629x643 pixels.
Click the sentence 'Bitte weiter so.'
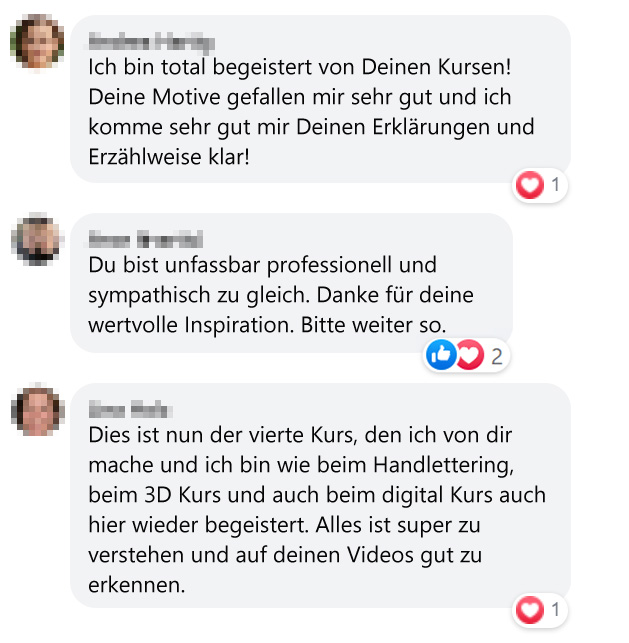(373, 325)
